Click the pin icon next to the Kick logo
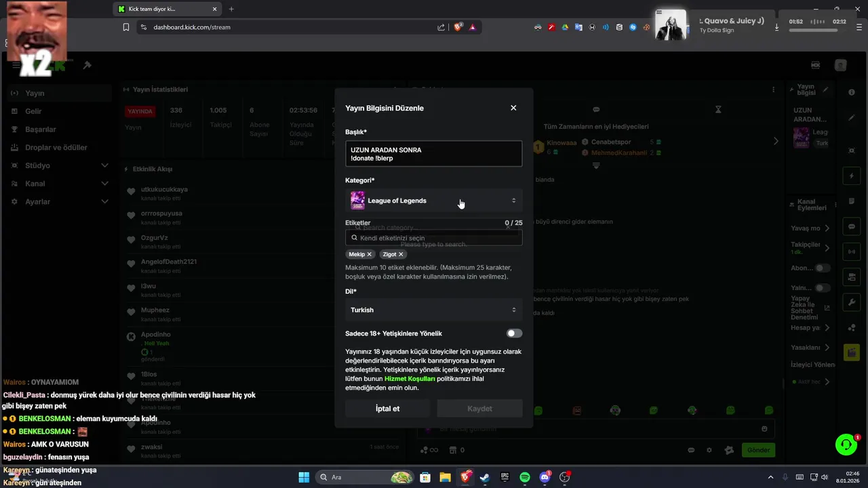Image resolution: width=868 pixels, height=488 pixels. [x=87, y=65]
